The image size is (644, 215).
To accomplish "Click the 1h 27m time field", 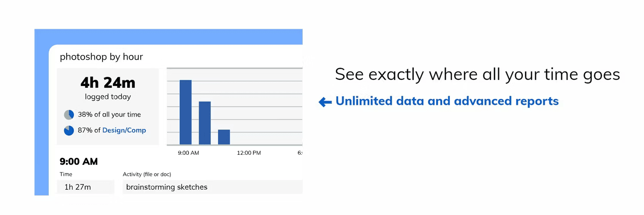I will [x=86, y=187].
